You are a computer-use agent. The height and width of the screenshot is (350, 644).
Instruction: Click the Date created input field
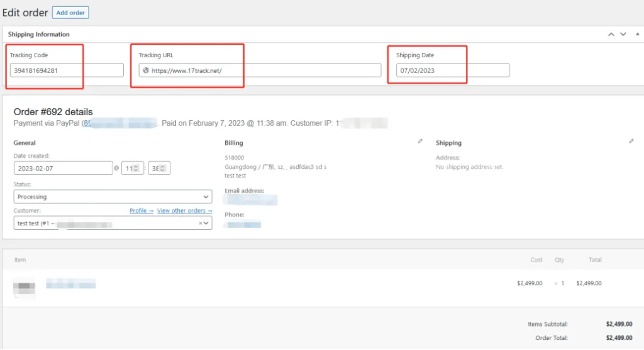click(63, 168)
